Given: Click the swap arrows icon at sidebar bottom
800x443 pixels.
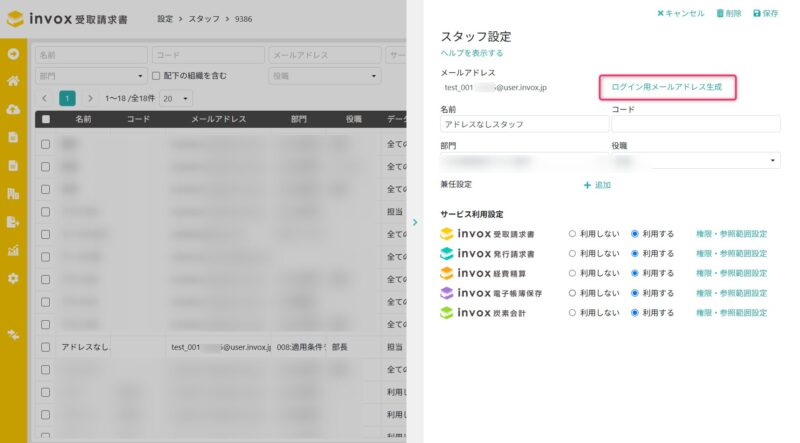Looking at the screenshot, I should 13,335.
